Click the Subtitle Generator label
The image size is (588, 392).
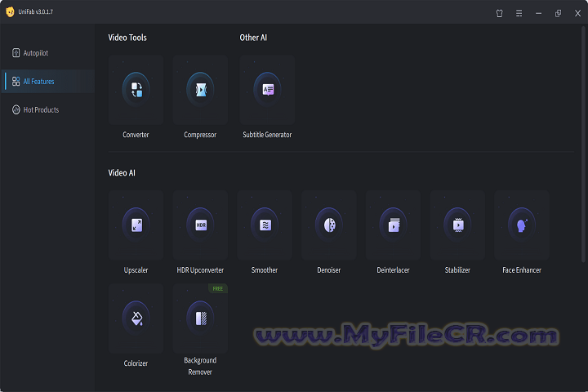[267, 135]
